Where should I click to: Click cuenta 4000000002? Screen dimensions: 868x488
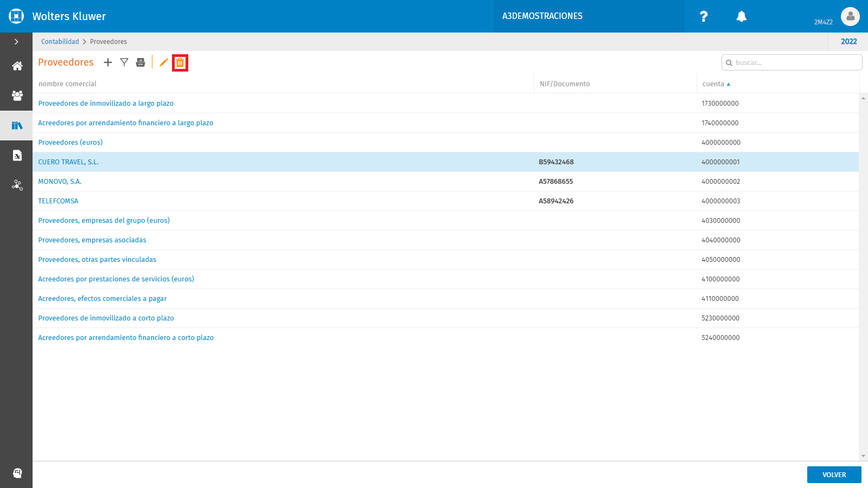pyautogui.click(x=720, y=182)
